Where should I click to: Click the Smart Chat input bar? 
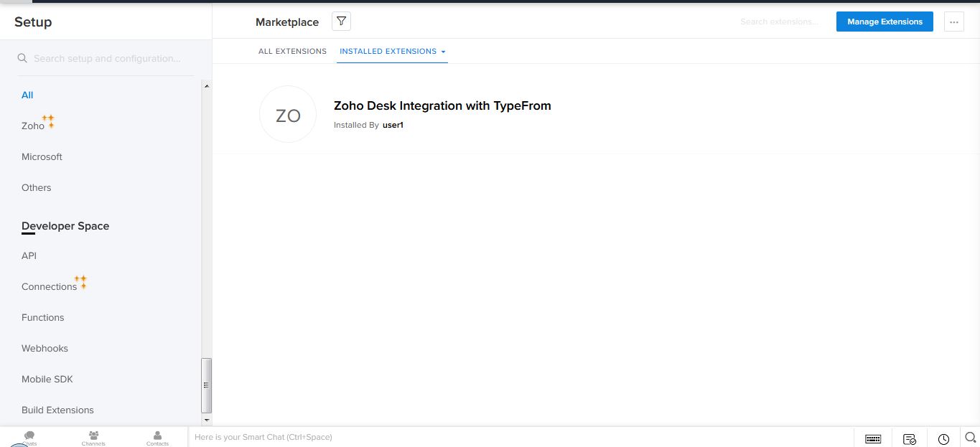point(517,437)
